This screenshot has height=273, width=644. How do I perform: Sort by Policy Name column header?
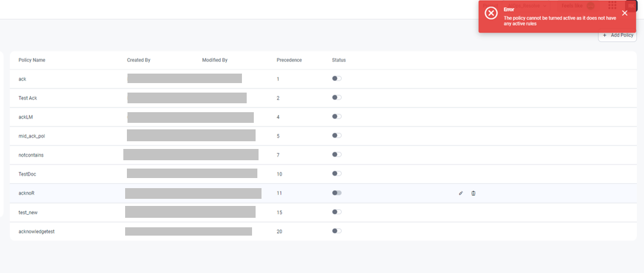tap(32, 60)
